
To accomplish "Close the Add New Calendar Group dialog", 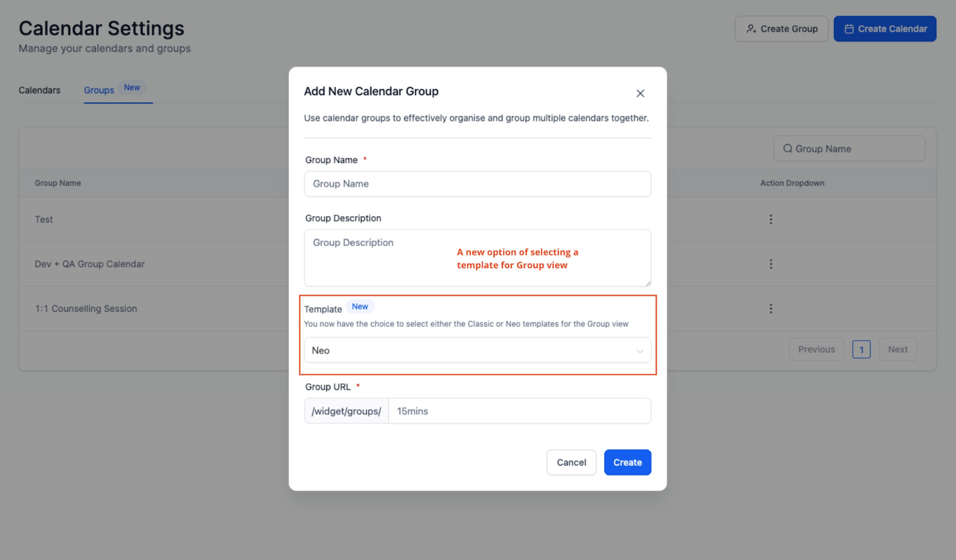I will tap(640, 93).
